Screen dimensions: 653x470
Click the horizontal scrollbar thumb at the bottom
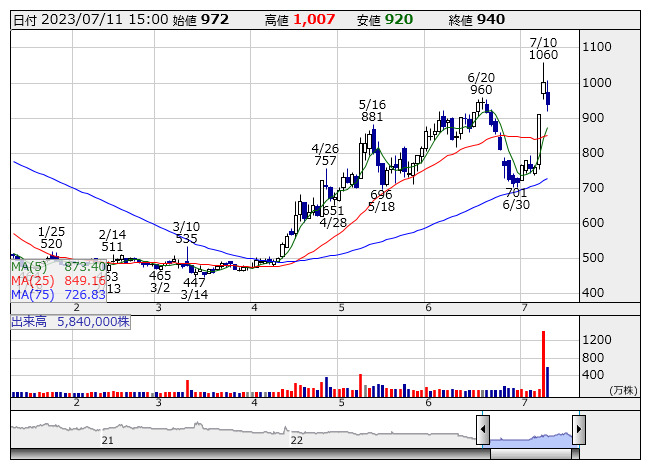[x=531, y=454]
